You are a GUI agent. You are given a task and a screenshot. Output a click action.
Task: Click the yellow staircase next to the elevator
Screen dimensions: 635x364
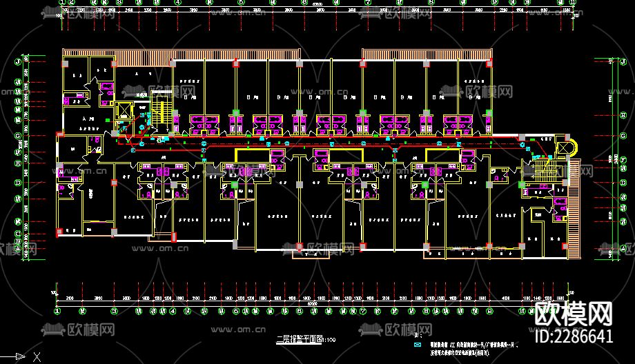click(x=162, y=111)
